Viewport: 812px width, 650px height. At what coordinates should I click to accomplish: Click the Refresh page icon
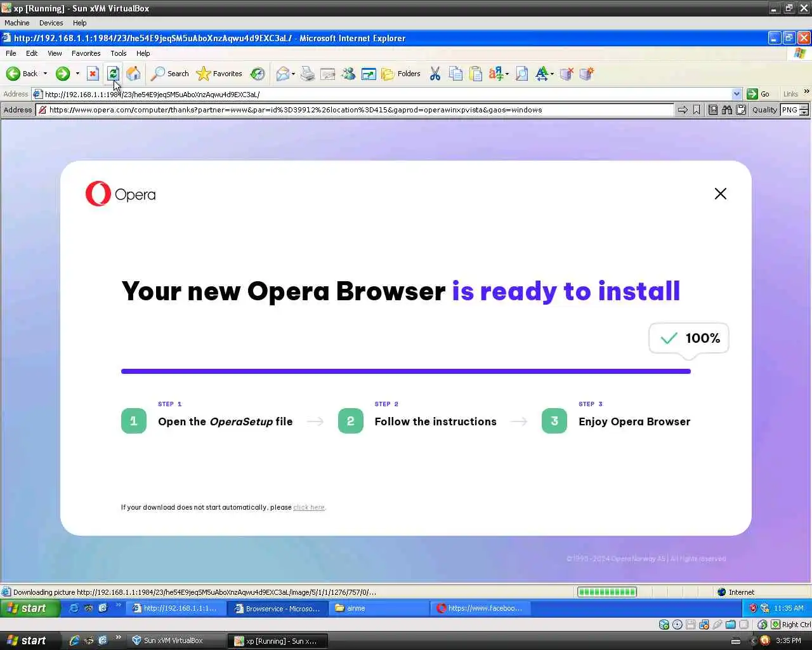113,74
